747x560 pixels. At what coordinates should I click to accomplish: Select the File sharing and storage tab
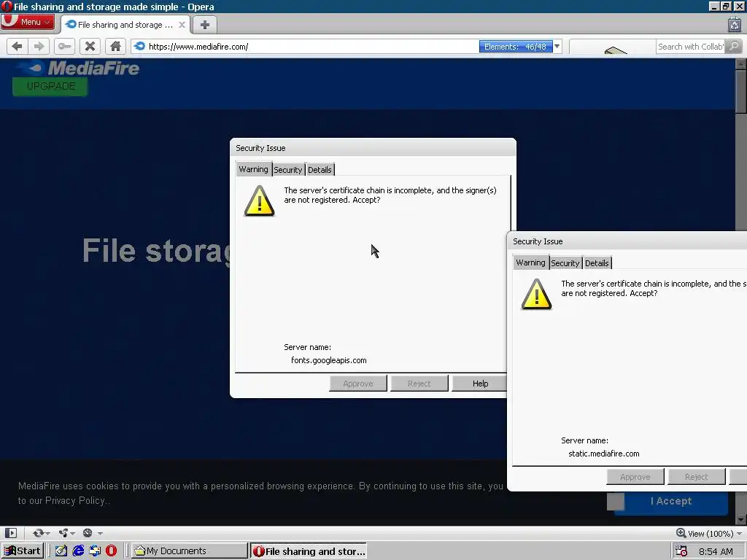point(125,25)
